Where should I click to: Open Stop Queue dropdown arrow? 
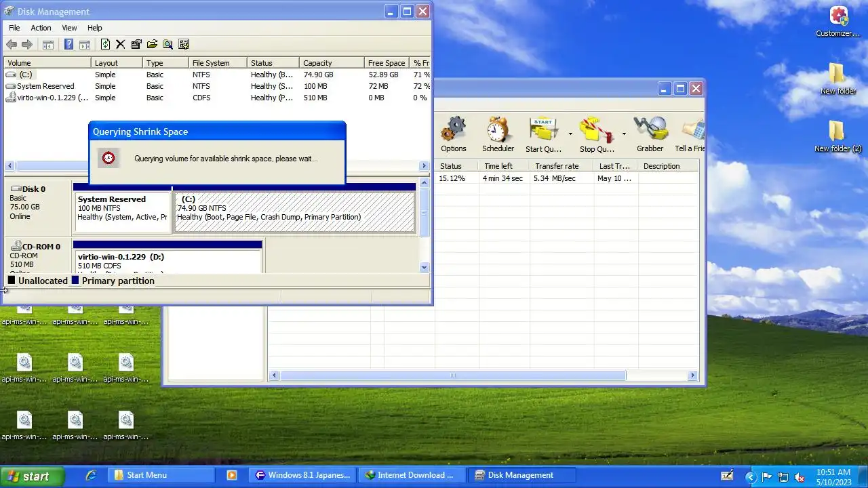pos(624,134)
